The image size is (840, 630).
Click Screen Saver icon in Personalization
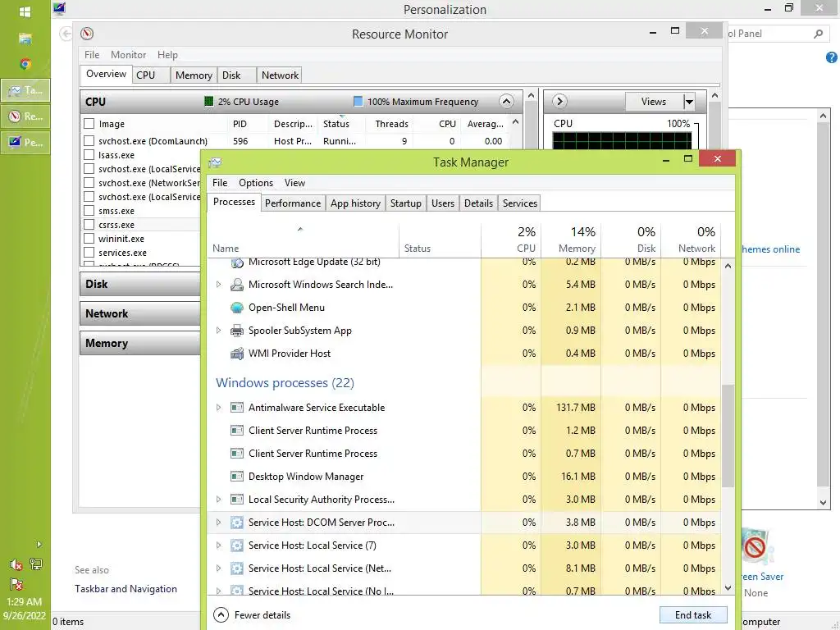(x=756, y=546)
